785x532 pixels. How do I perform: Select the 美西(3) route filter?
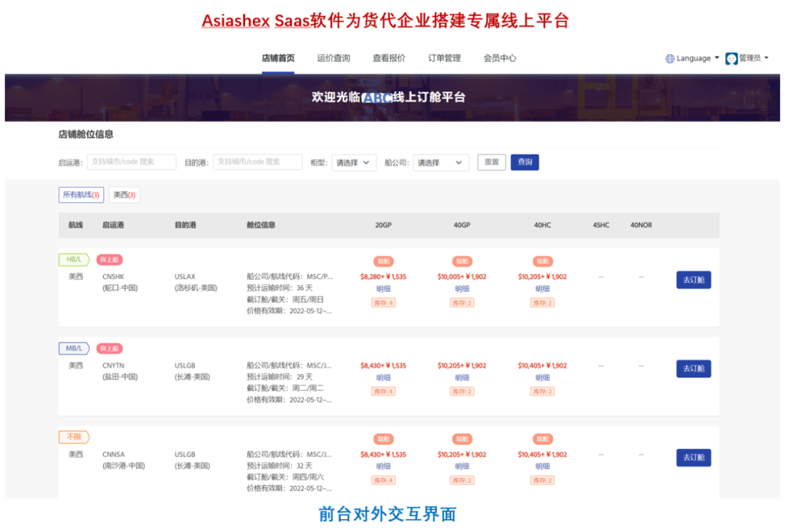click(x=124, y=195)
